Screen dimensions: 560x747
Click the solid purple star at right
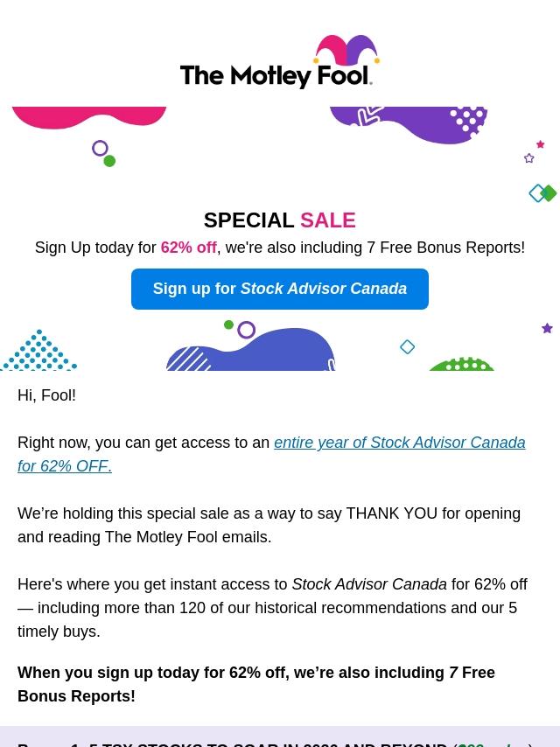(547, 329)
